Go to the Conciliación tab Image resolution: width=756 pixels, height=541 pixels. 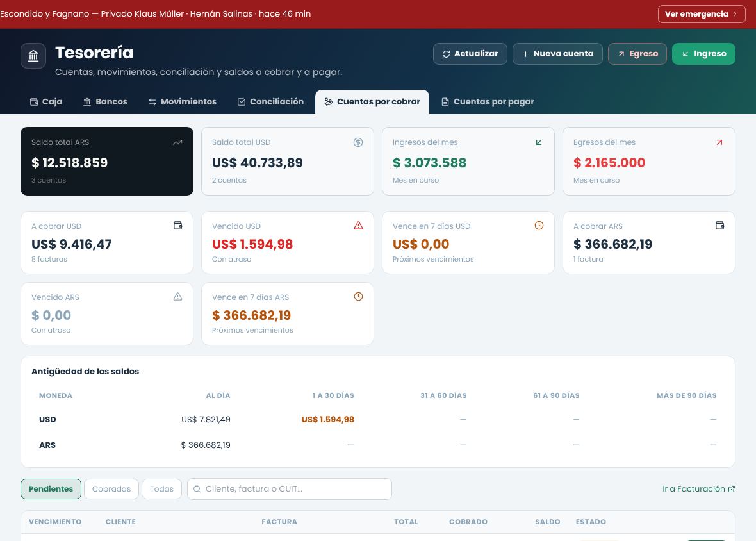(x=270, y=102)
